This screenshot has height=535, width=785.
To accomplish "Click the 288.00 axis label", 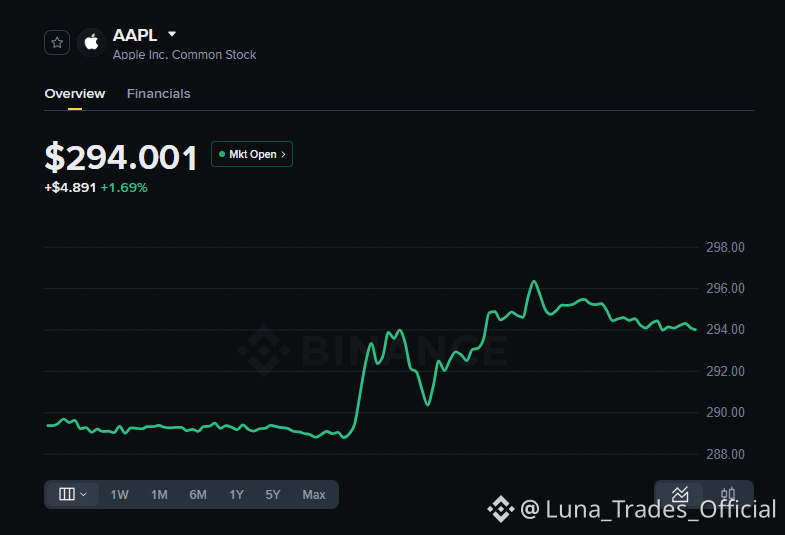I will coord(725,454).
